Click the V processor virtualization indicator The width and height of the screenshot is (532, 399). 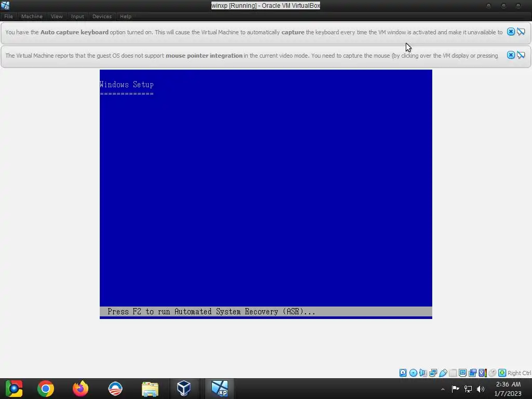483,373
